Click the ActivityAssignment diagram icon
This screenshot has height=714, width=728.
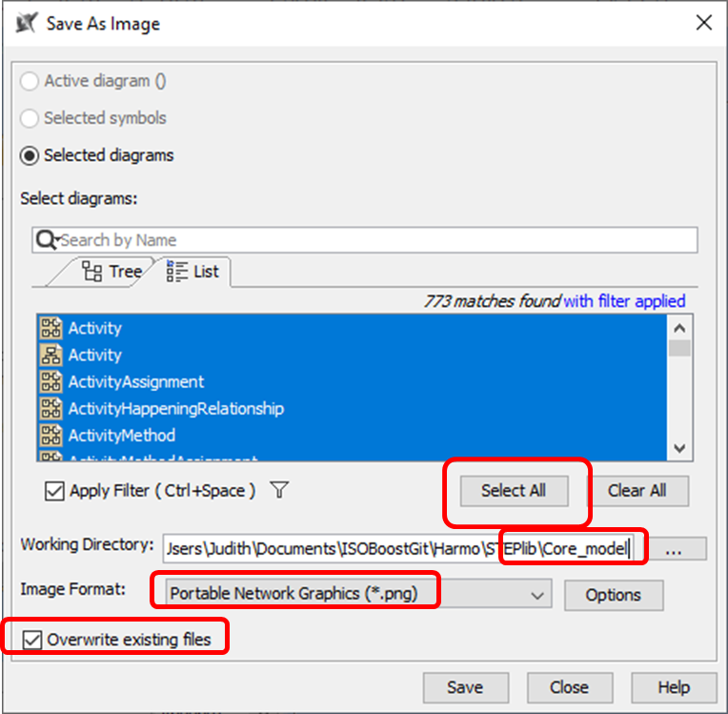pyautogui.click(x=51, y=382)
